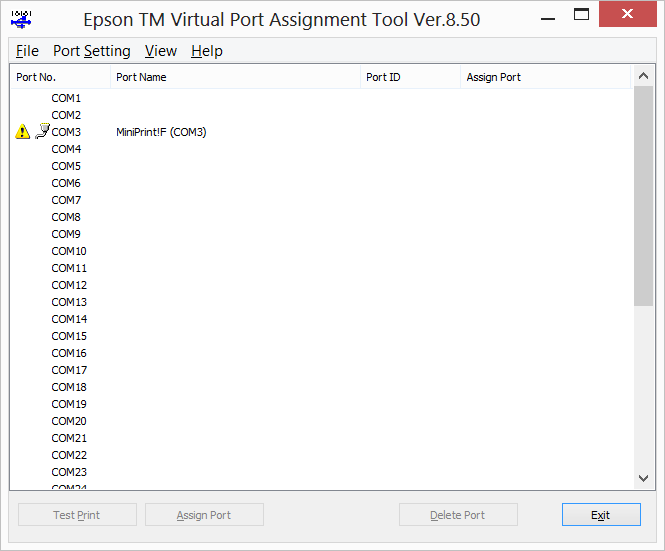Open the View menu
665x551 pixels.
161,51
